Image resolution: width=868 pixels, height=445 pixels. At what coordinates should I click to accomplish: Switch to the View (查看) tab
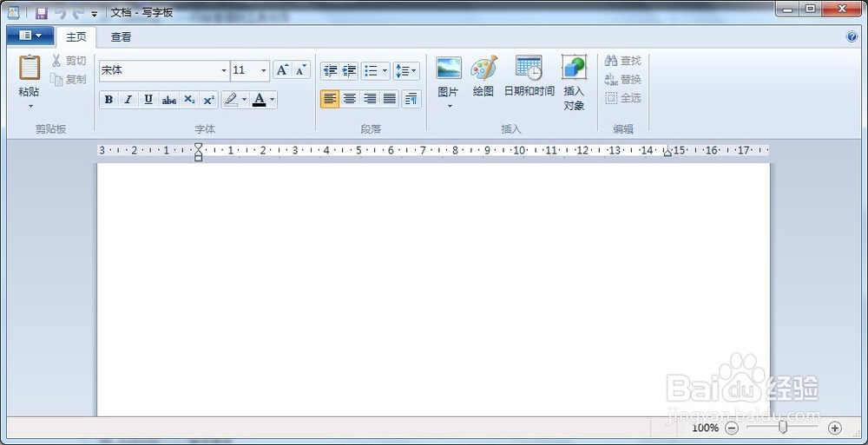121,37
